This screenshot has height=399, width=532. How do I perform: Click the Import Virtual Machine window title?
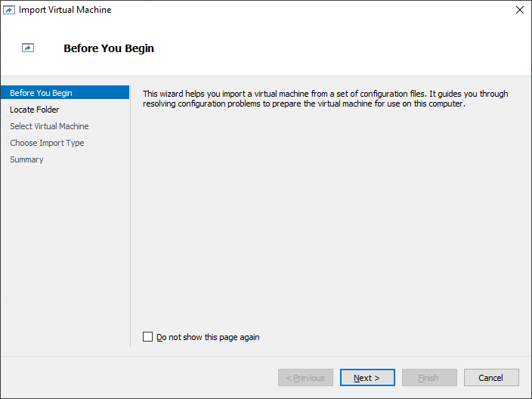point(65,10)
